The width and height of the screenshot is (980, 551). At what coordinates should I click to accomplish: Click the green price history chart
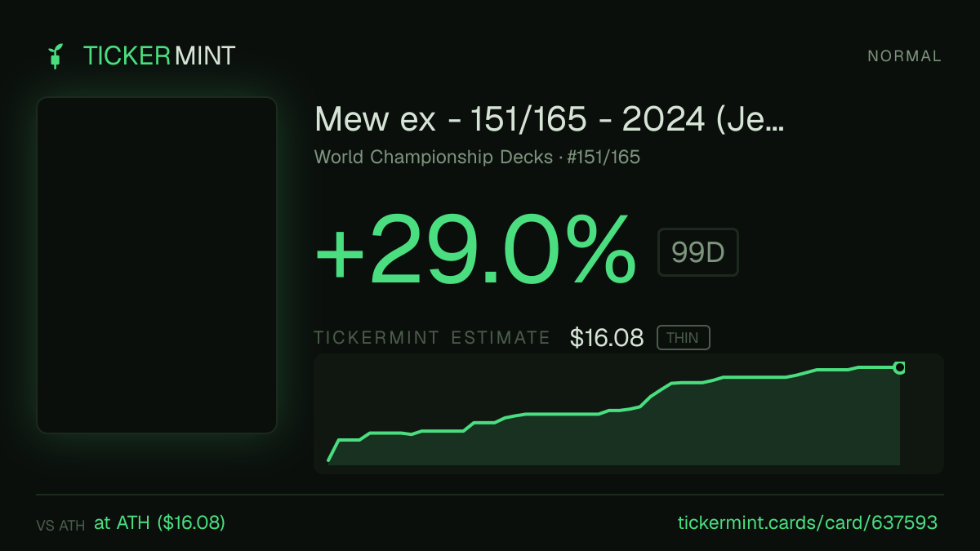click(629, 414)
